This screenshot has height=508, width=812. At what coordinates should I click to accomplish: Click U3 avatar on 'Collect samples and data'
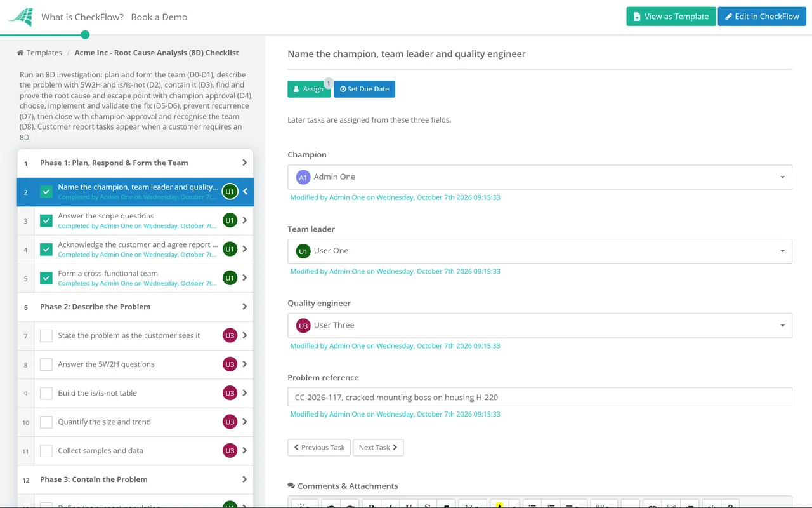tap(230, 451)
